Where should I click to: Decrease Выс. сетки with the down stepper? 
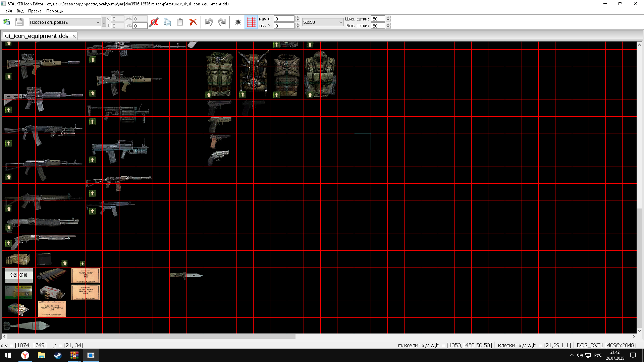coord(388,27)
